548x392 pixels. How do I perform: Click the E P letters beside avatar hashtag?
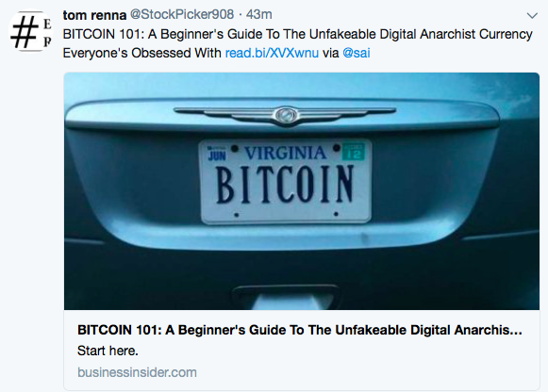pyautogui.click(x=47, y=33)
